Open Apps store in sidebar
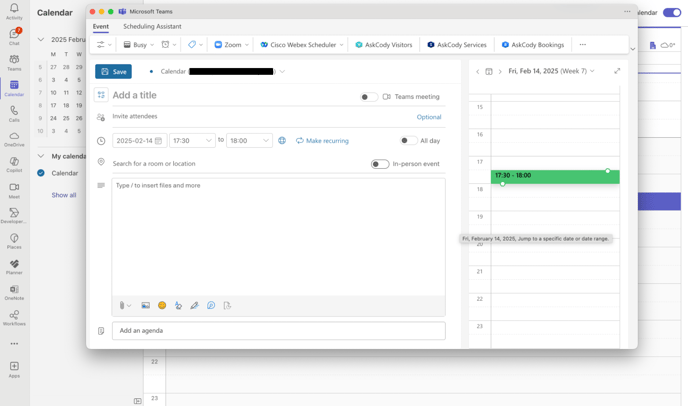 pyautogui.click(x=14, y=369)
